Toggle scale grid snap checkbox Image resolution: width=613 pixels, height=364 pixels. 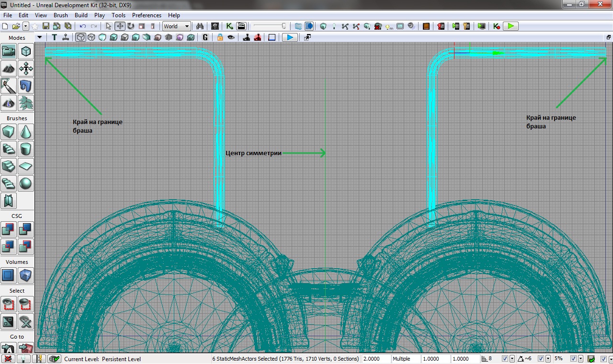[x=573, y=359]
